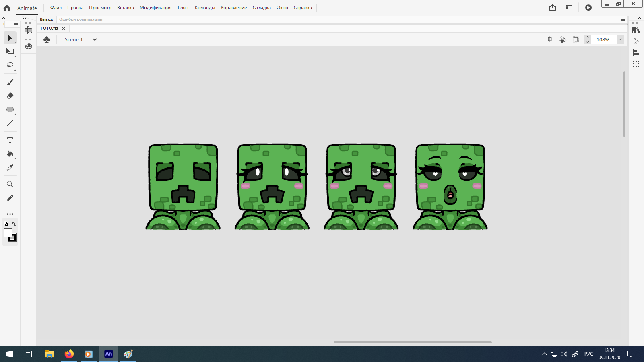Open the white fill color swatch
Viewport: 644px width, 362px height.
[x=8, y=233]
